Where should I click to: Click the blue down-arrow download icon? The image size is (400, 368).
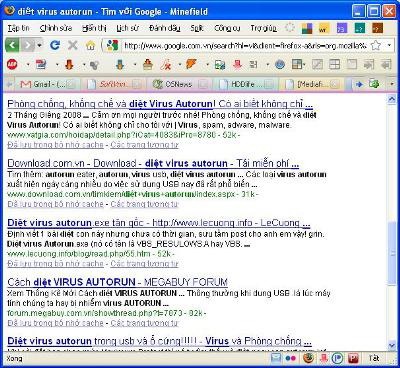[120, 64]
